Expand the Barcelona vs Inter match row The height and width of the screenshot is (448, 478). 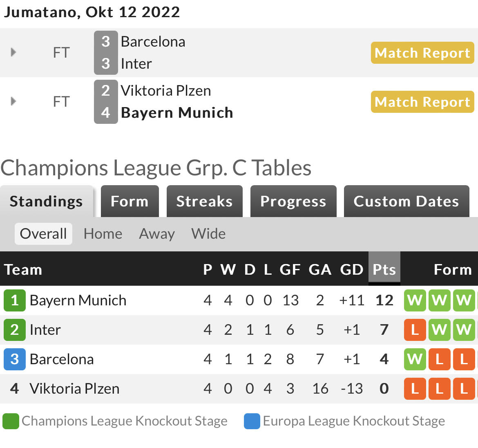pyautogui.click(x=13, y=52)
